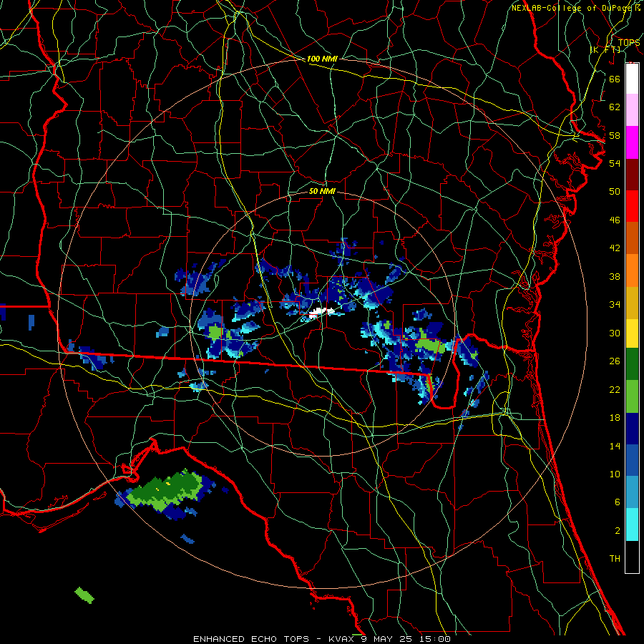Click the dark green legend swatch
Viewport: 644px width, 644px height.
pyautogui.click(x=632, y=364)
